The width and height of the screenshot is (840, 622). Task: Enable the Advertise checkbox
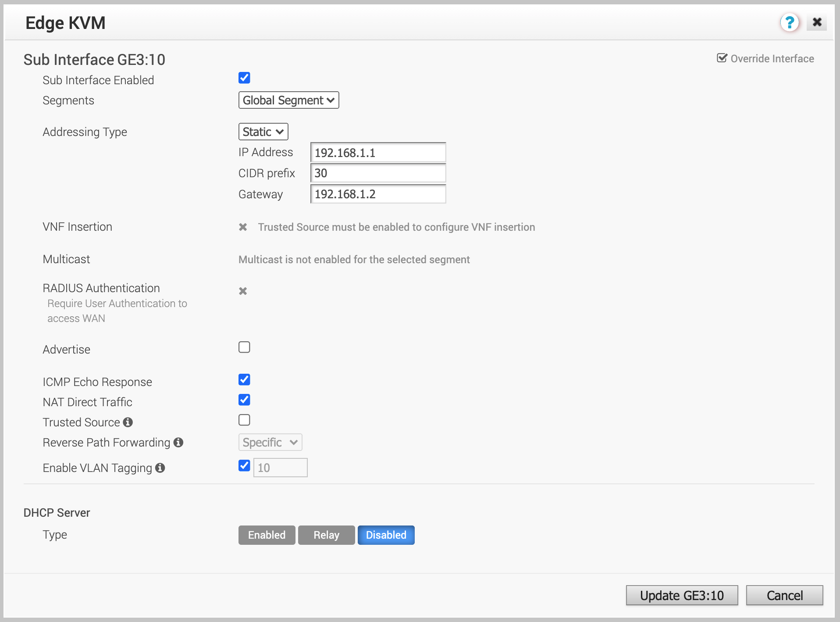coord(244,347)
